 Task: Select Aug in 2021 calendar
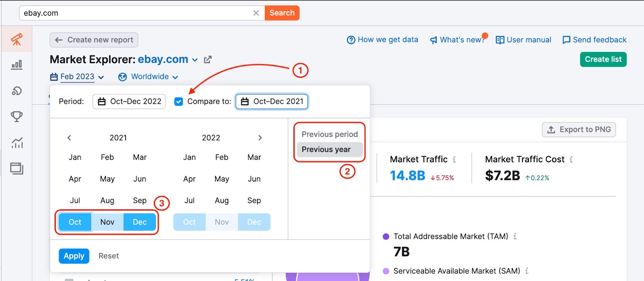107,200
